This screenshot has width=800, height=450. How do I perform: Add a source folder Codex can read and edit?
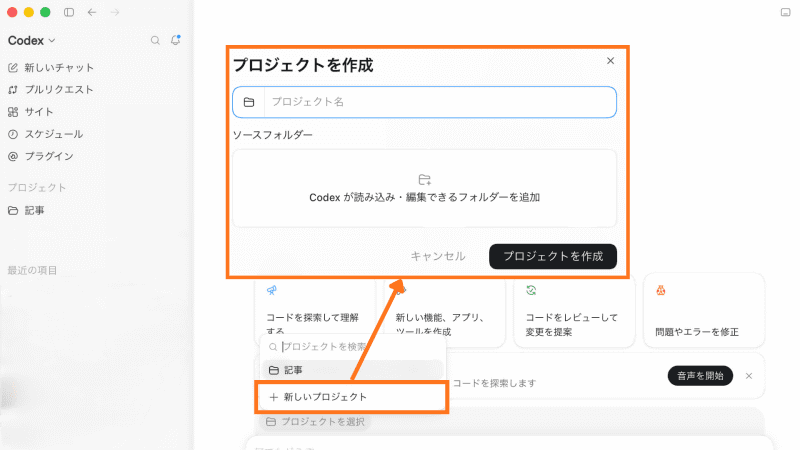[424, 189]
